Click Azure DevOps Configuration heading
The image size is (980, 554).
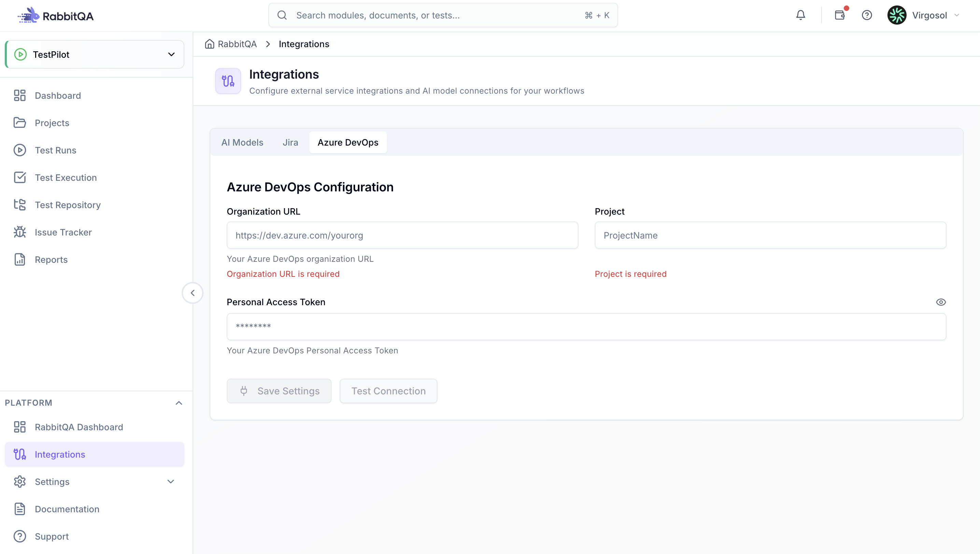point(310,187)
